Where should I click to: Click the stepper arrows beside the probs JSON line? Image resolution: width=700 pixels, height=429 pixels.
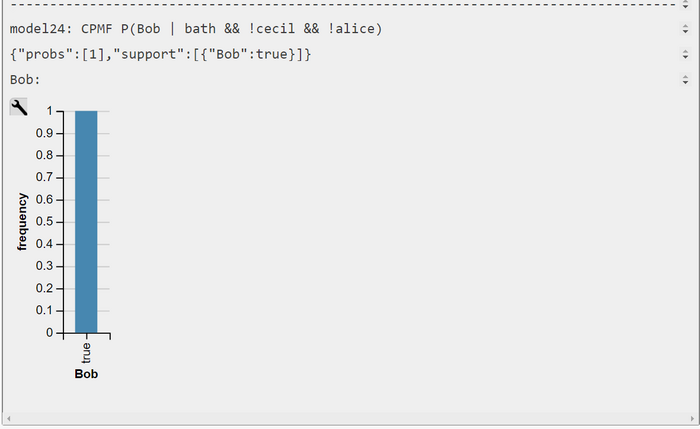click(x=685, y=54)
